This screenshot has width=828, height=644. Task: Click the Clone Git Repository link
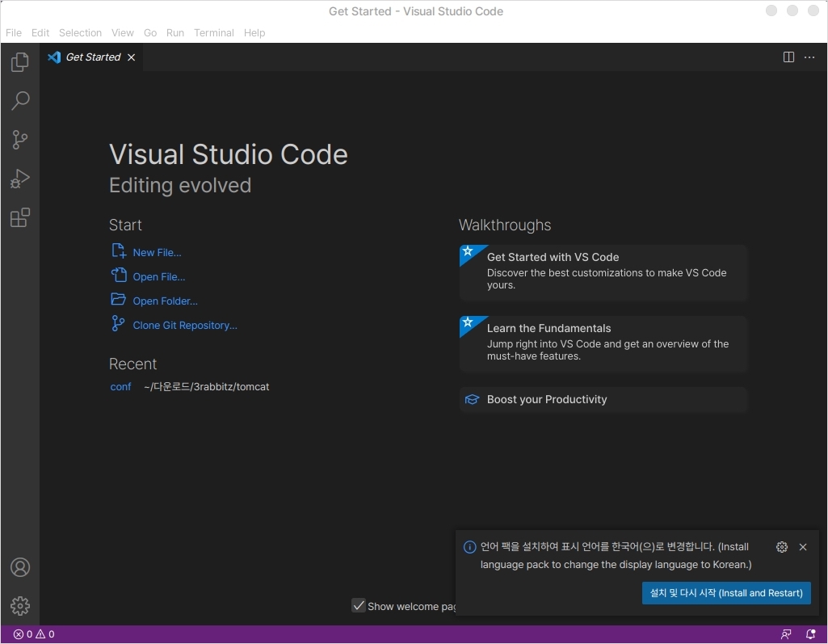185,326
